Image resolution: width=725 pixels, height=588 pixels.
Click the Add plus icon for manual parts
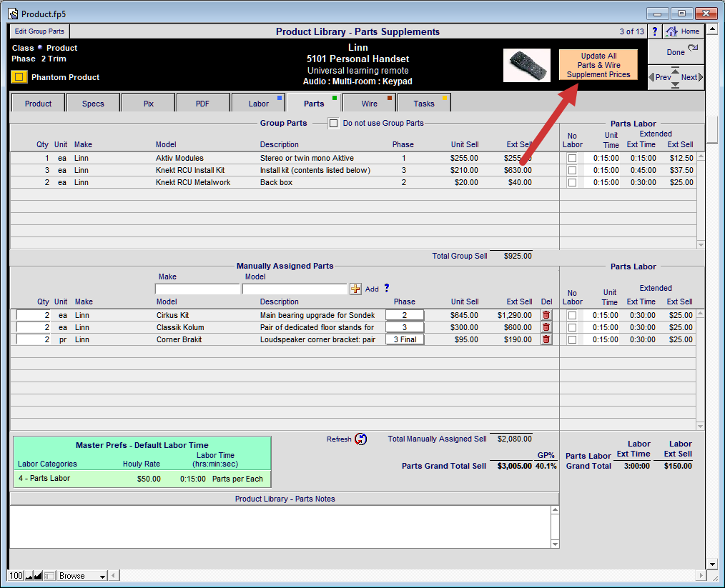pos(355,289)
